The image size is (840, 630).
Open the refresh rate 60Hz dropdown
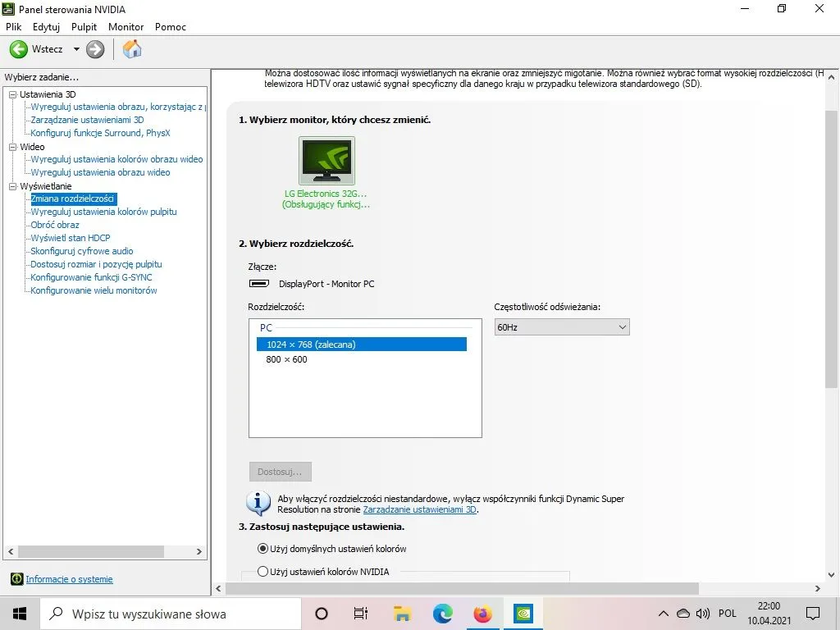561,327
